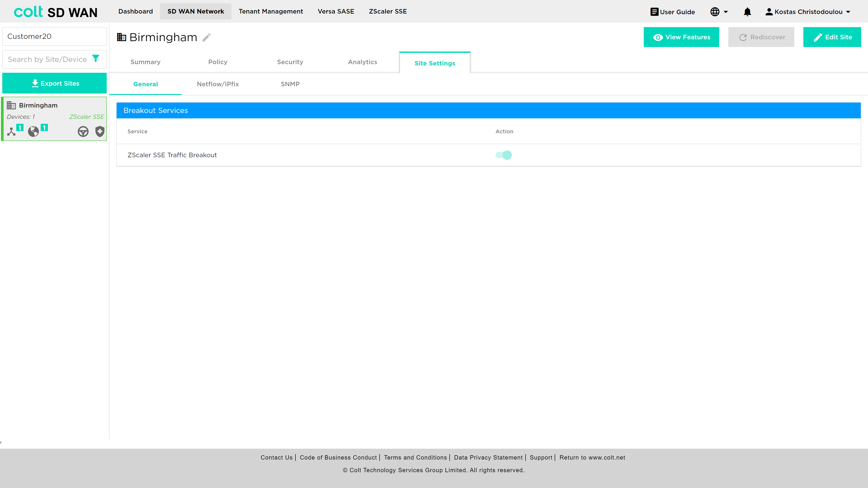Screen dimensions: 868x488
Task: Click the network topology icon in Birmingham card
Action: (12, 131)
